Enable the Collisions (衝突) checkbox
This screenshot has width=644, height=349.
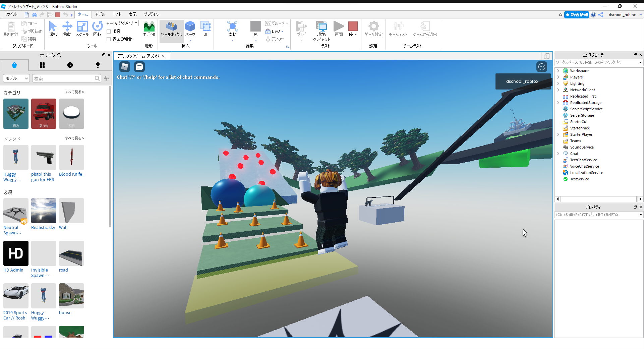[109, 31]
